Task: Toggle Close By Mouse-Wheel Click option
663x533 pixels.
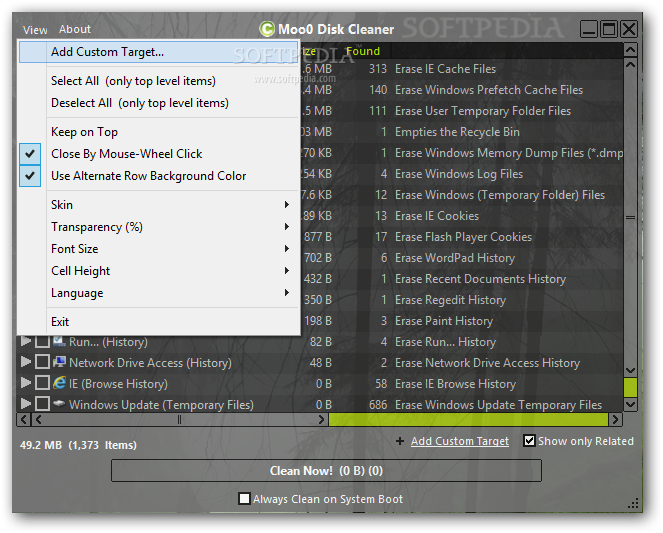Action: 159,154
